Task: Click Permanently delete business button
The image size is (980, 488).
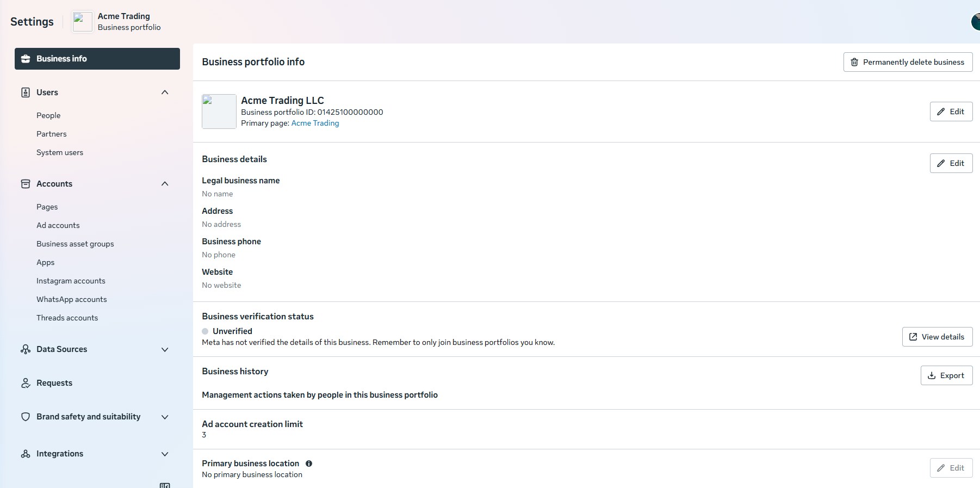Action: (x=908, y=62)
